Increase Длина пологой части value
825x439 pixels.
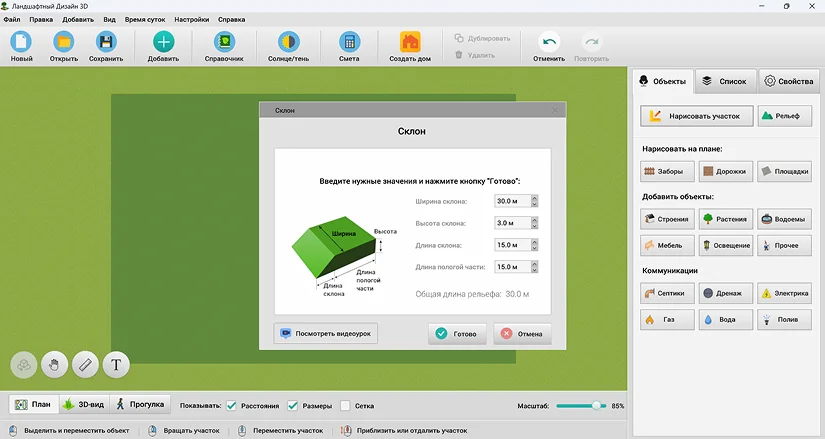pyautogui.click(x=535, y=264)
